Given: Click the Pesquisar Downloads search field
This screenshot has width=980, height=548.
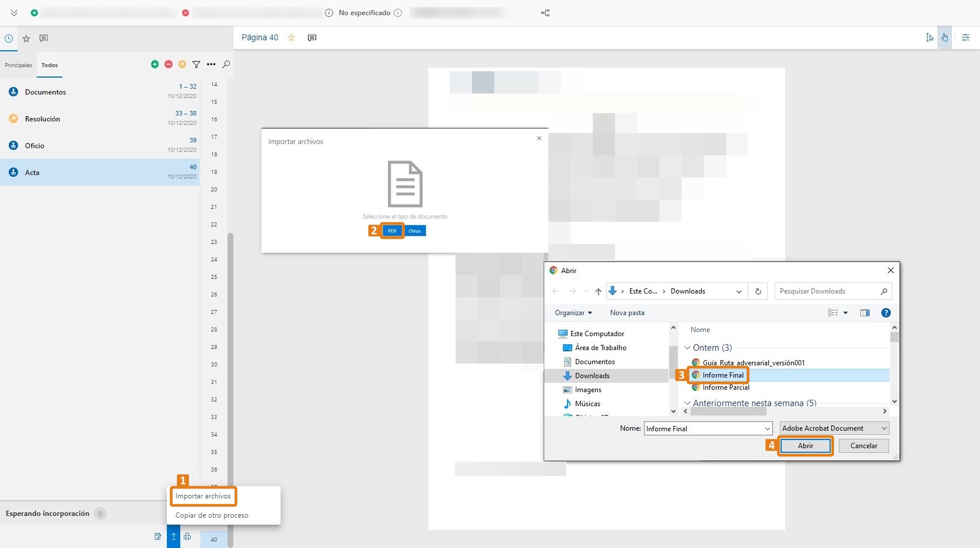Looking at the screenshot, I should [x=828, y=291].
